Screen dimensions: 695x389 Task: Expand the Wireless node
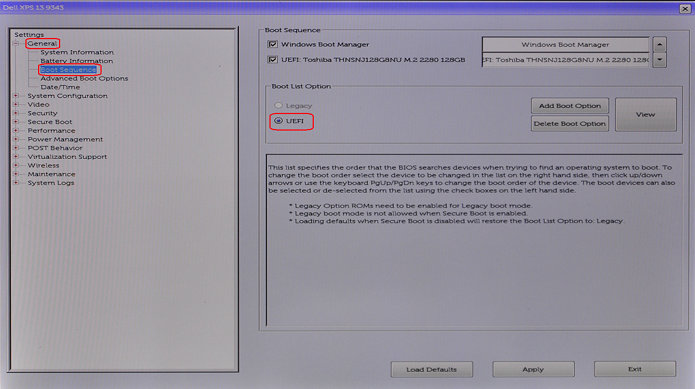[x=16, y=165]
